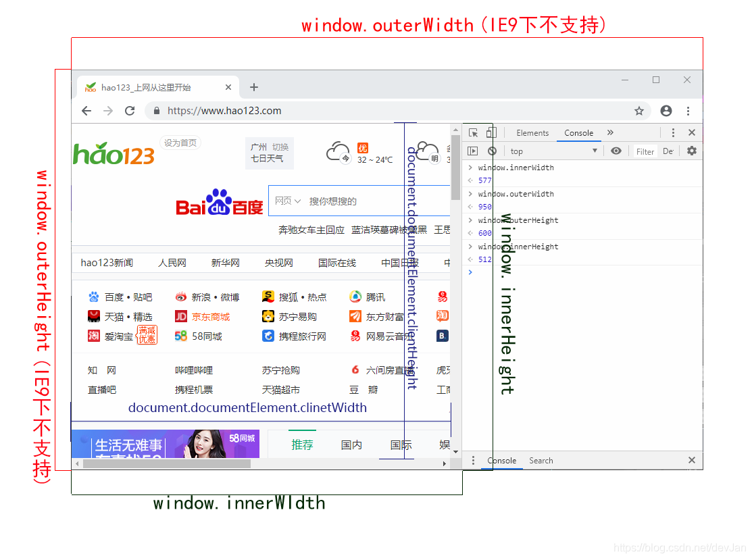Close the hao123 browser tab
Screen dimensions: 752x560
click(x=228, y=87)
